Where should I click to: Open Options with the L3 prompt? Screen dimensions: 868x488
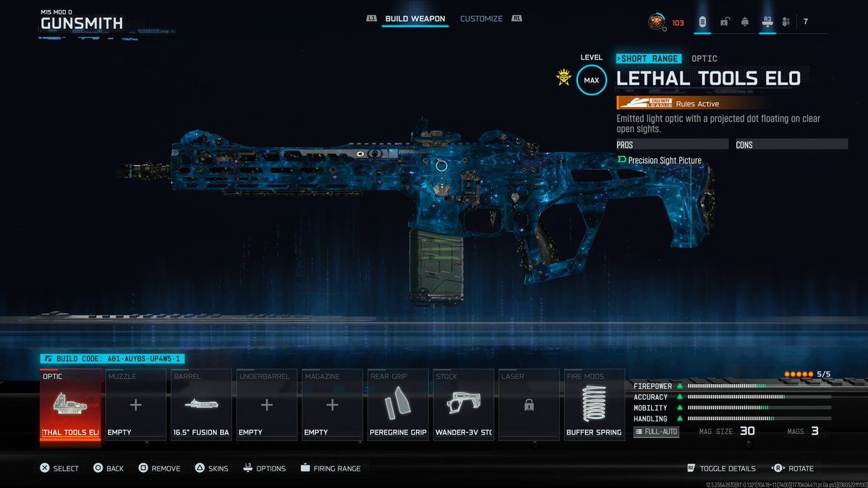point(264,468)
